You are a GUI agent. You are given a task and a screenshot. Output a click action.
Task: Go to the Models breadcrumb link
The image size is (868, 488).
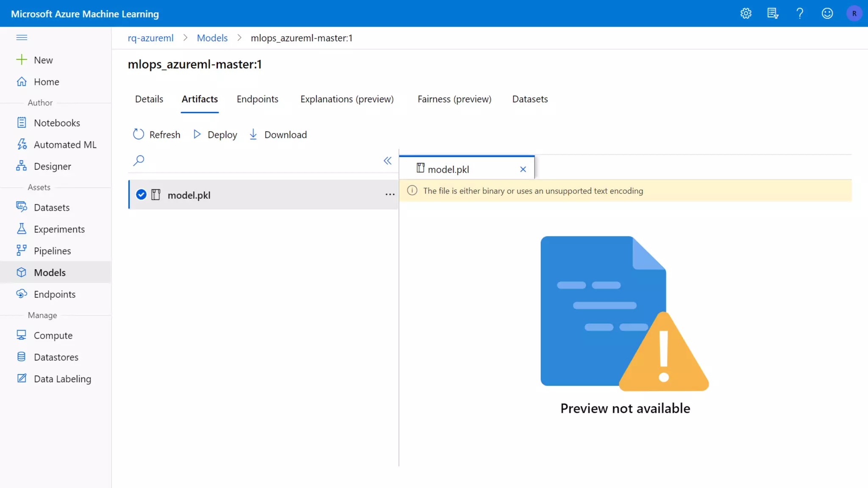pos(212,38)
